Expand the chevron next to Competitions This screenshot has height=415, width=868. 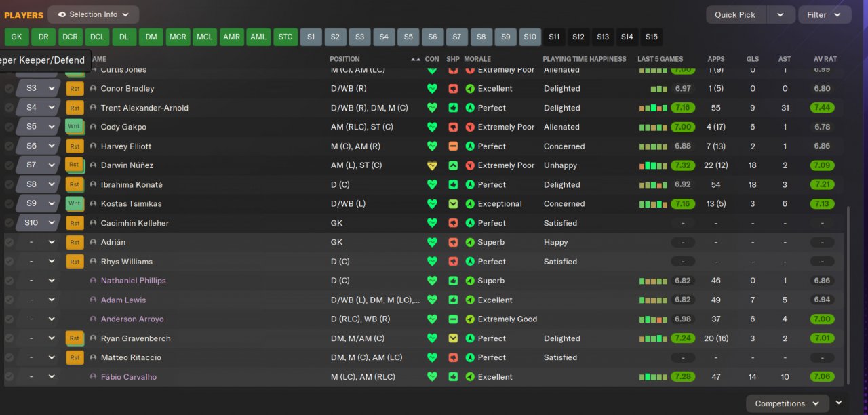click(839, 403)
